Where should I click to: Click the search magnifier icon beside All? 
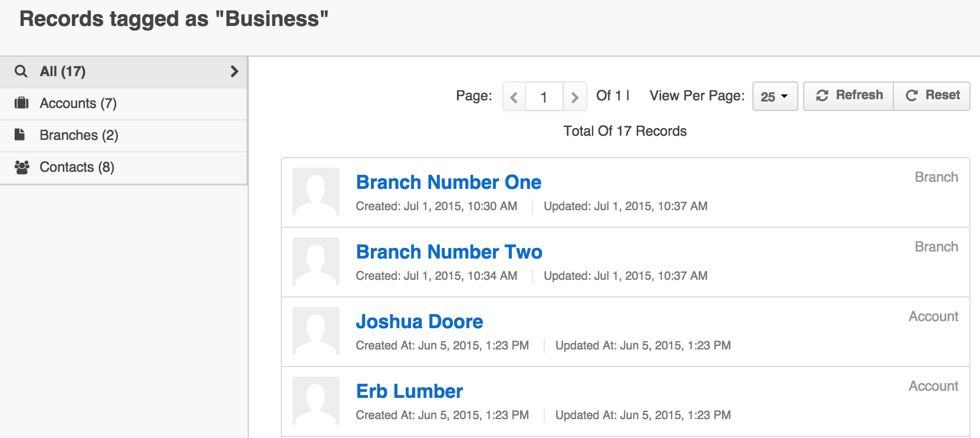pyautogui.click(x=21, y=71)
